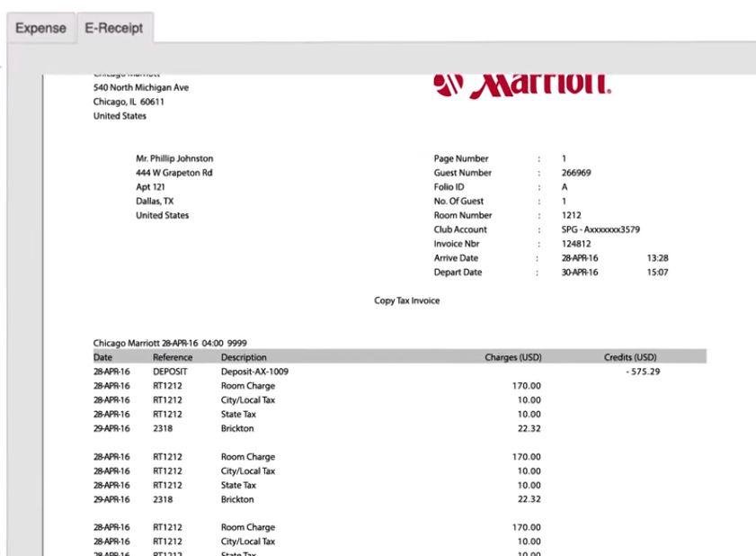Select Room Number value 1212

[x=572, y=215]
